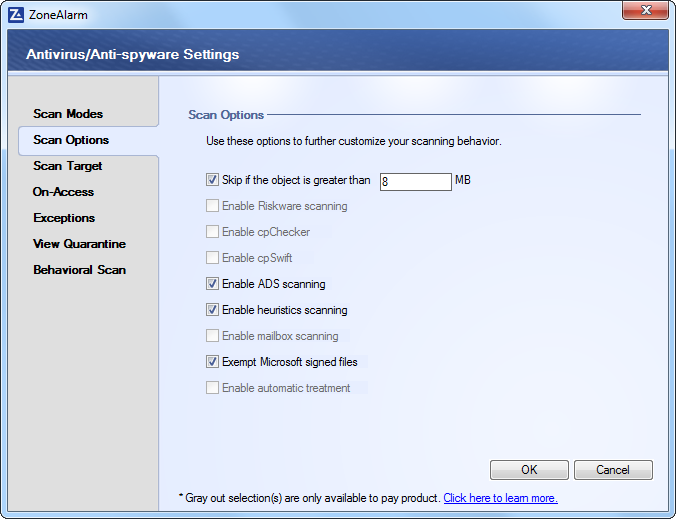Click the ZoneAlarm logo icon in title bar
Image resolution: width=676 pixels, height=519 pixels.
[x=16, y=15]
